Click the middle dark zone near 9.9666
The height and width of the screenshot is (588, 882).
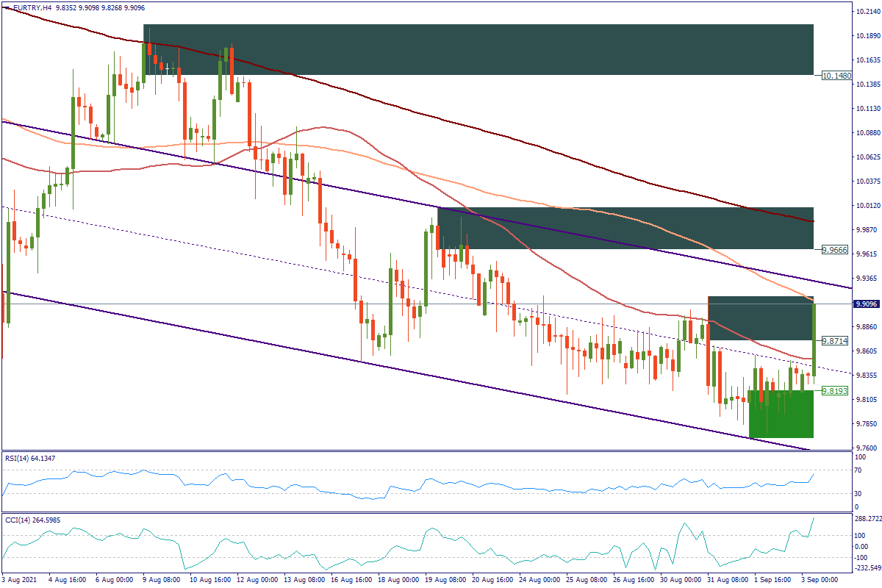point(625,228)
